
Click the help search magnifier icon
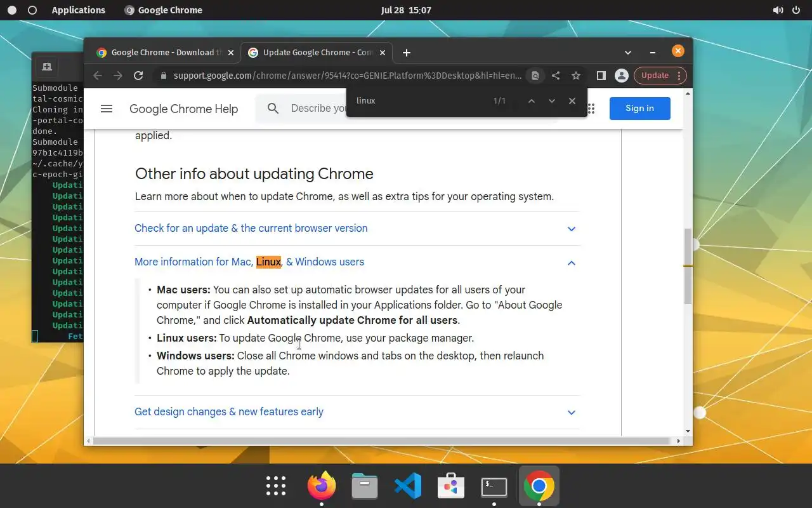[x=273, y=109]
